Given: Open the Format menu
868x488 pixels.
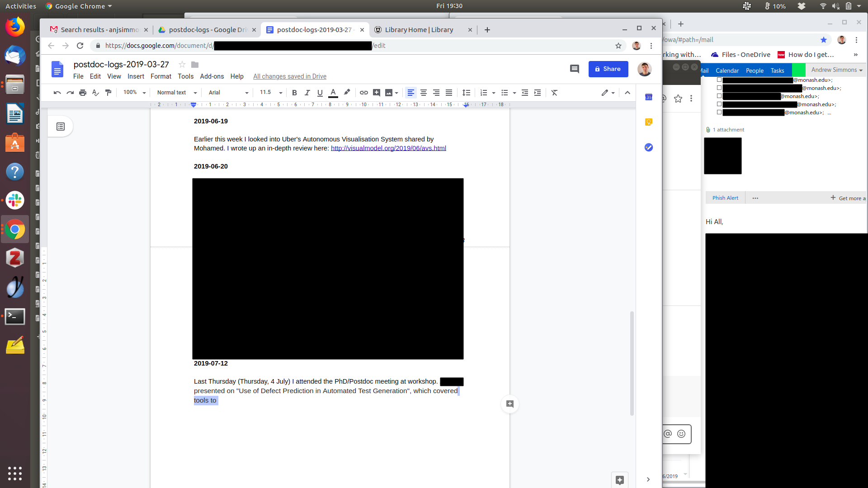Looking at the screenshot, I should click(160, 76).
